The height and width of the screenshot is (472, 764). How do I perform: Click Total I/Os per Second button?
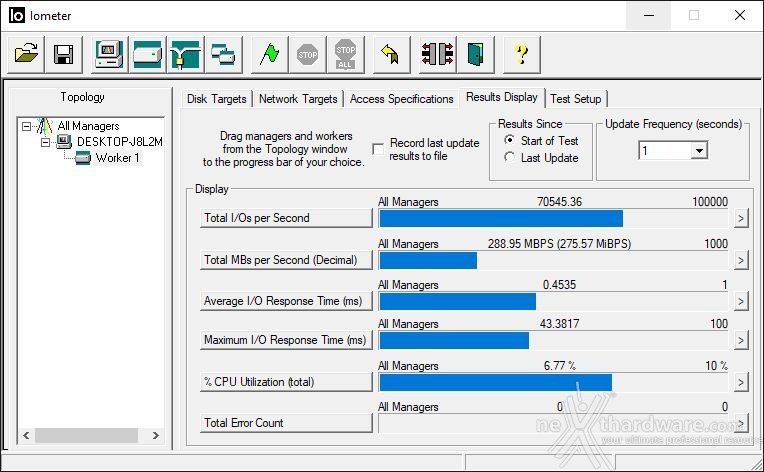point(286,218)
